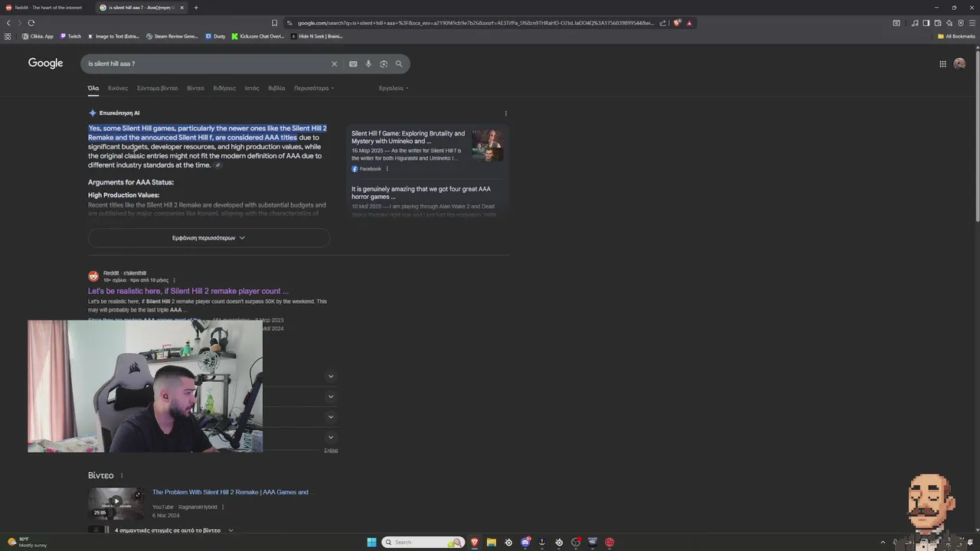Switch to the Reddit browser tab
The width and height of the screenshot is (980, 551).
pos(46,8)
